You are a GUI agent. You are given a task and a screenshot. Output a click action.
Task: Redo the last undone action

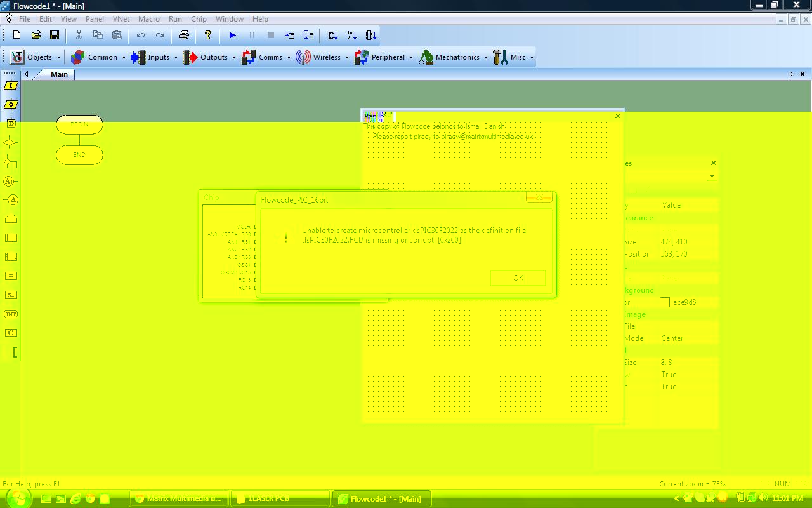[160, 35]
